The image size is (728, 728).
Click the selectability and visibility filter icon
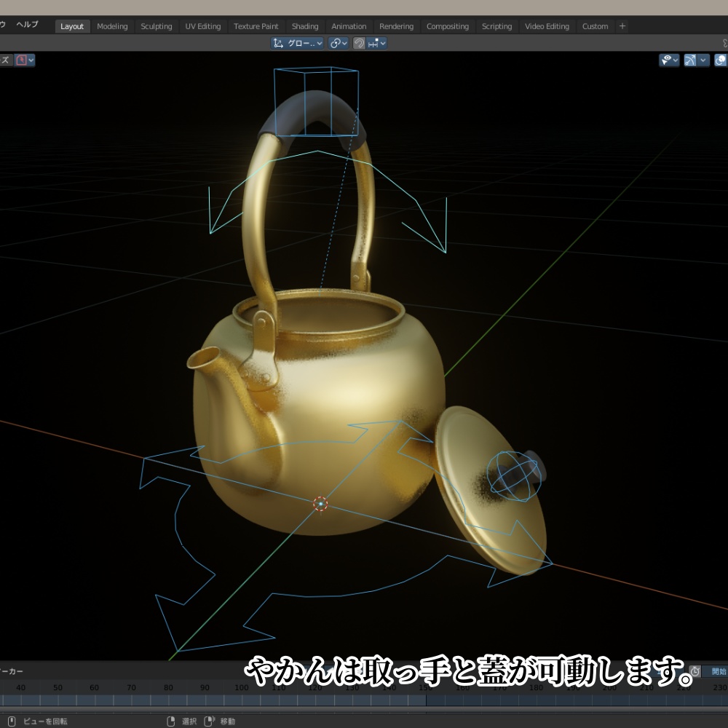667,60
